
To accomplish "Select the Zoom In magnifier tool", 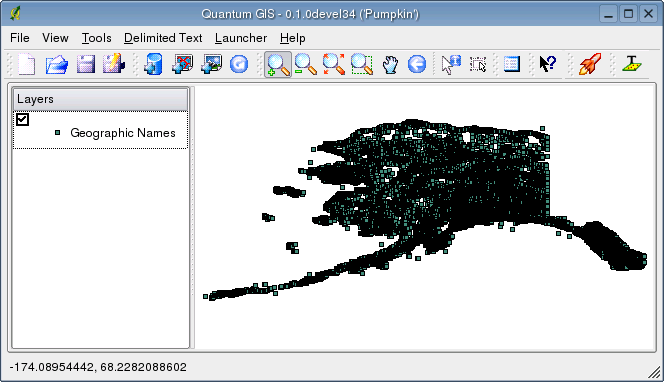I will click(x=278, y=64).
